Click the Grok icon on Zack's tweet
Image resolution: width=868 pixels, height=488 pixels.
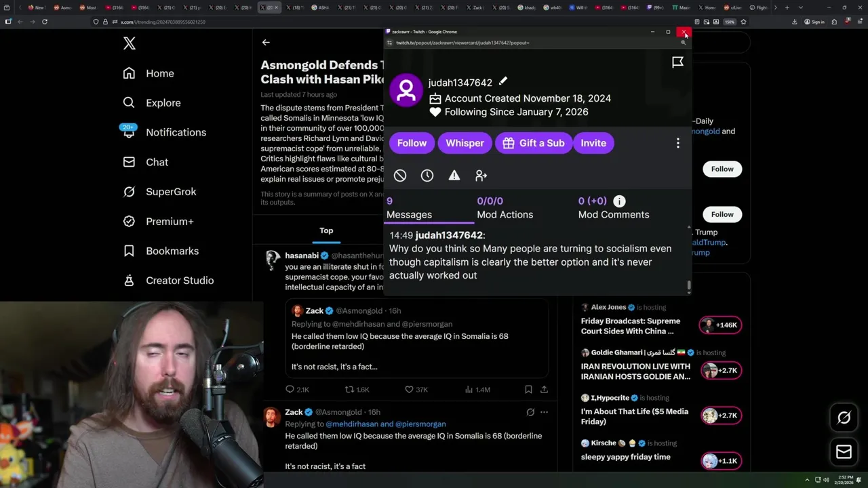pyautogui.click(x=530, y=412)
